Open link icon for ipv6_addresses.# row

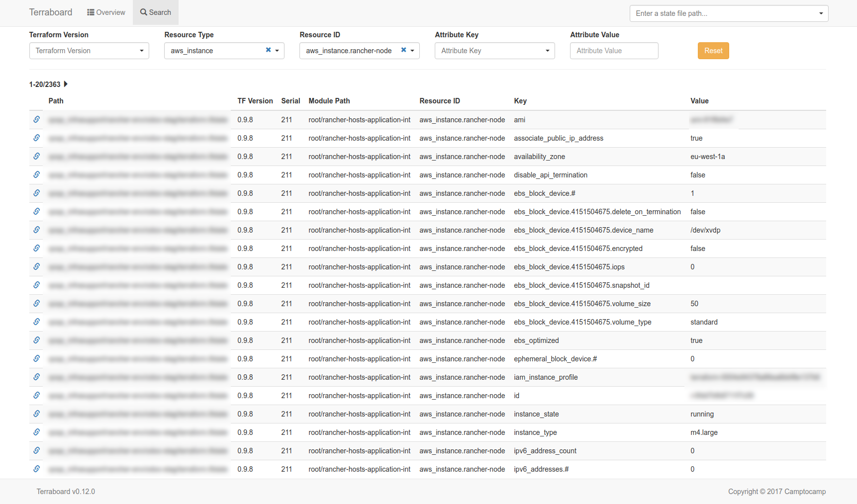[x=36, y=469]
